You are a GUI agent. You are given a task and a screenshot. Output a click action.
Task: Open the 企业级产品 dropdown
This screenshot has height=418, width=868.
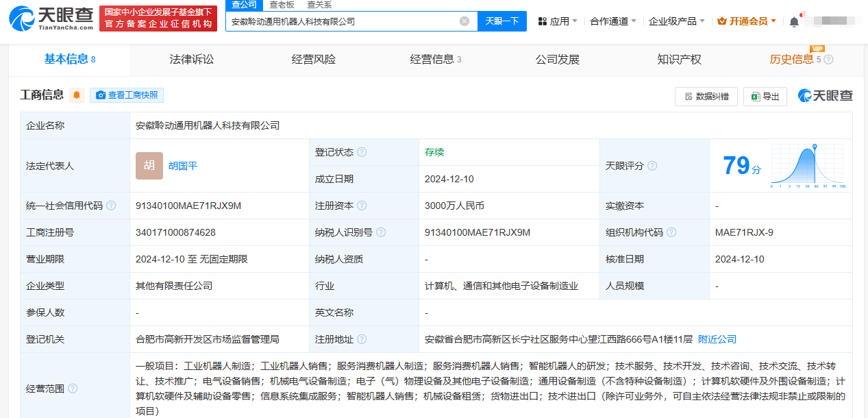click(x=677, y=21)
